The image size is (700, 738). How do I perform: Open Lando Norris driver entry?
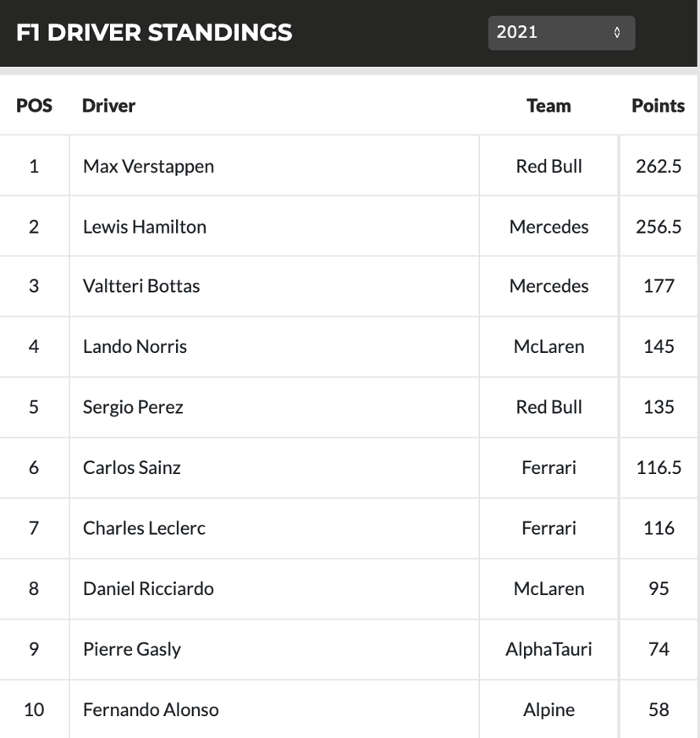[135, 346]
